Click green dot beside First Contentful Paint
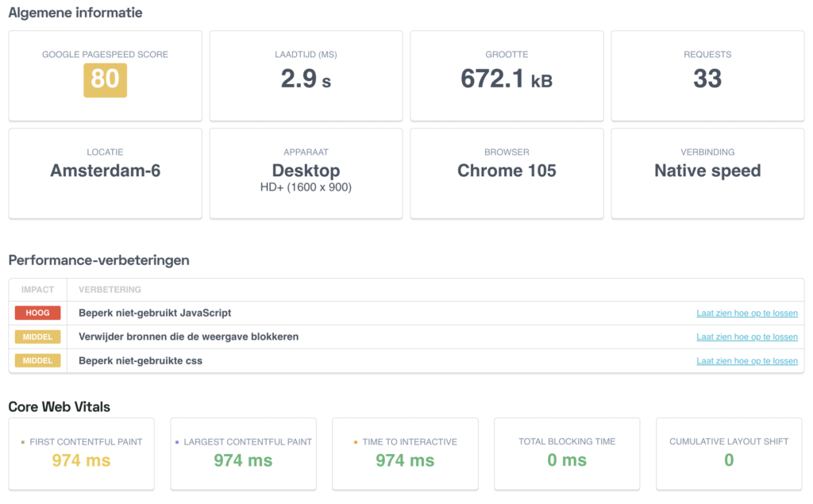The height and width of the screenshot is (504, 813). click(x=23, y=442)
